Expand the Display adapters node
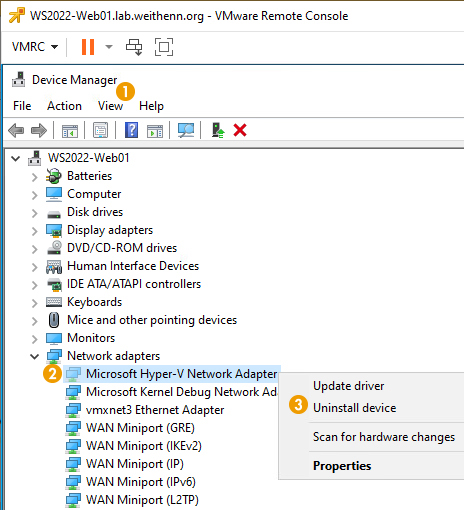464x510 pixels. coord(34,231)
